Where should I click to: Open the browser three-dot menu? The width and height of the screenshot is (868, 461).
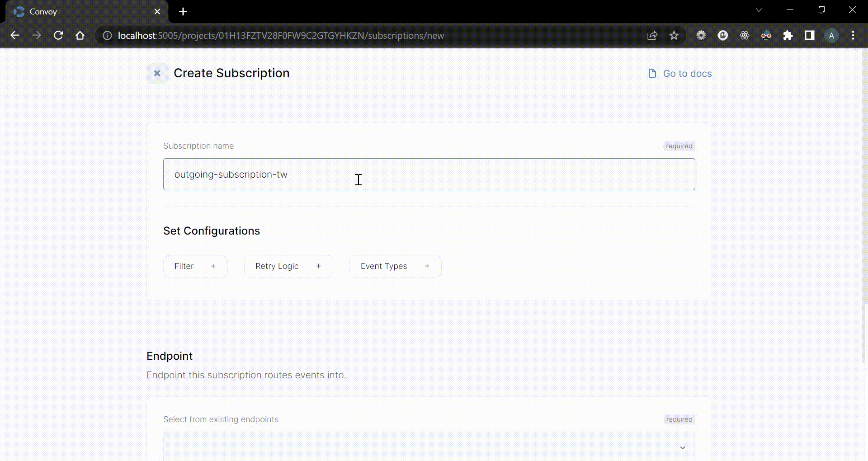[x=854, y=35]
